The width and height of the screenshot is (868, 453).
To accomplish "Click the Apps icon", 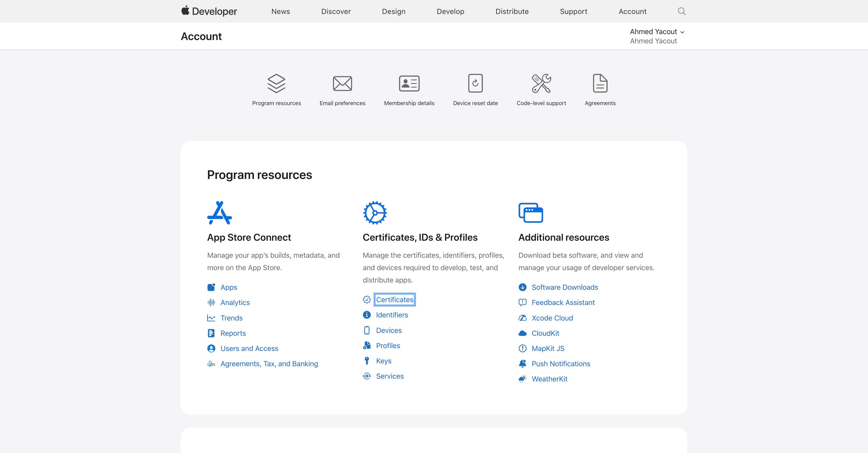I will [x=211, y=287].
